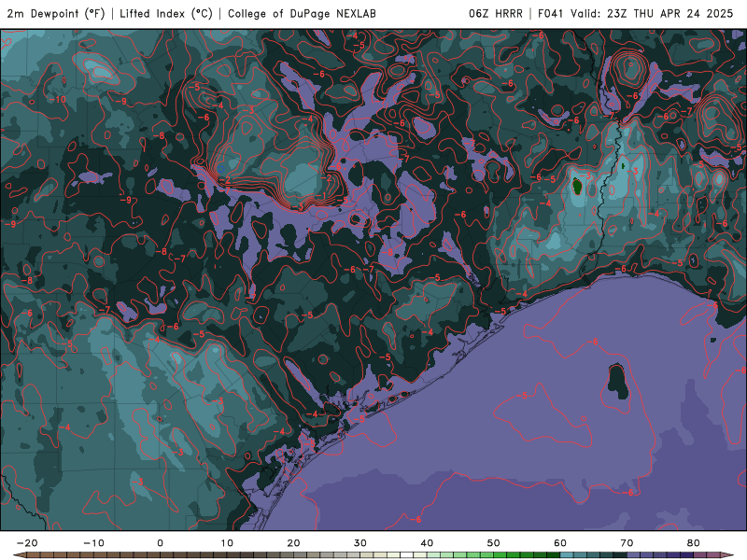Click the 0 label on the color scale

[160, 543]
